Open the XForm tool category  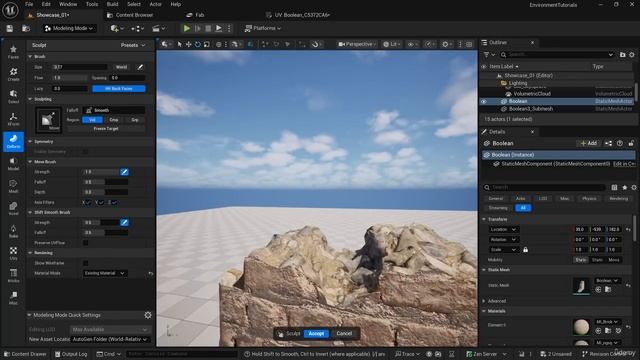coord(13,119)
